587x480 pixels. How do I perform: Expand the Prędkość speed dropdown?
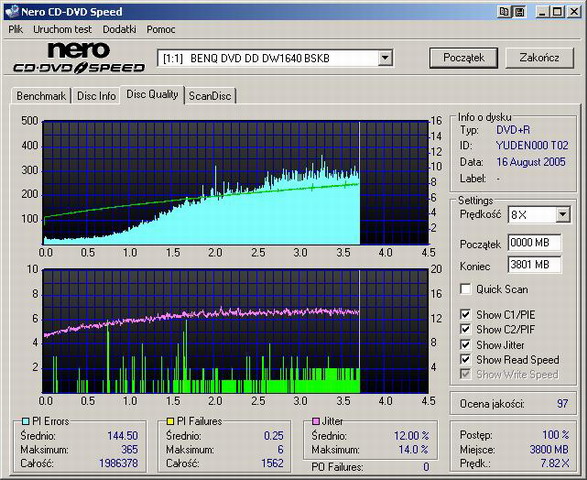coord(562,215)
